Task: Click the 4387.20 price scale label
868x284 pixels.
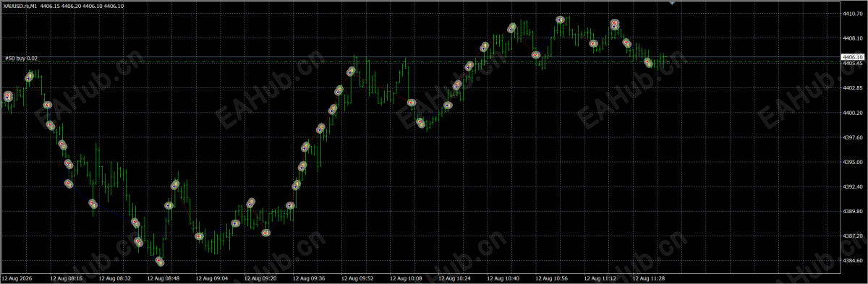Action: tap(852, 236)
